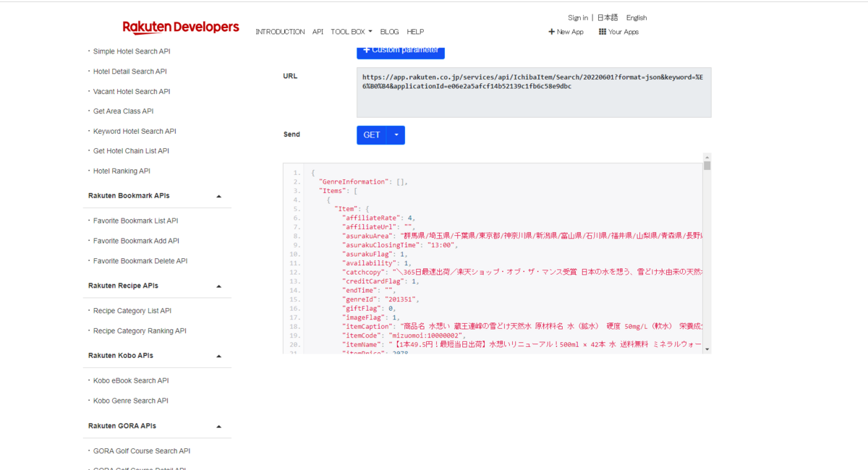Click the Sign in link
The image size is (868, 470).
578,17
